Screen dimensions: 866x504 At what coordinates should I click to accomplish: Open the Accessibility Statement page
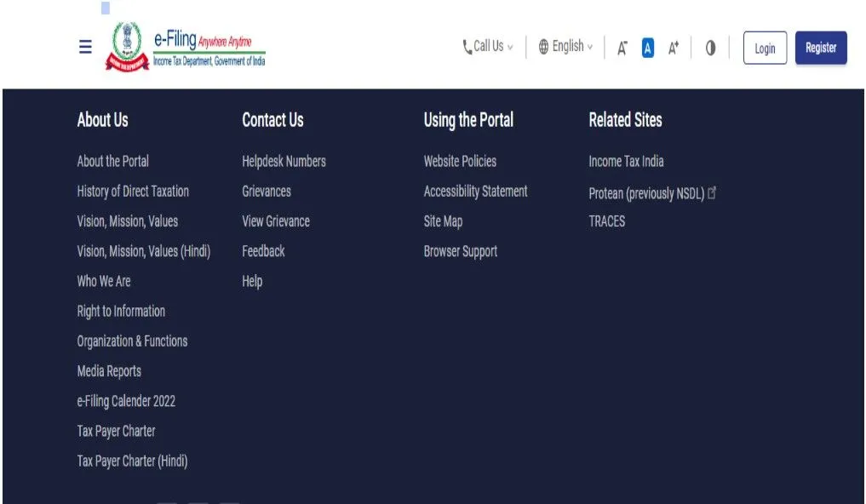475,192
